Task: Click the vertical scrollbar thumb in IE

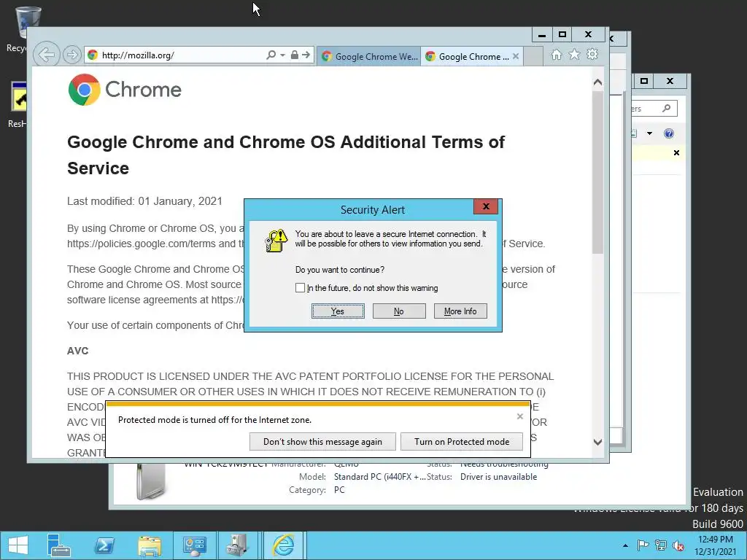Action: (598, 172)
